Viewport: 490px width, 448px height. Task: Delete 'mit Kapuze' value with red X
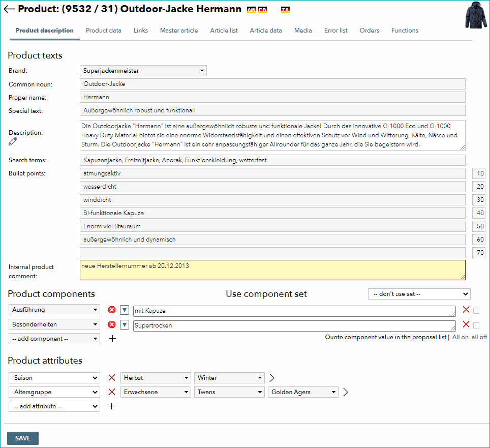[x=466, y=310]
